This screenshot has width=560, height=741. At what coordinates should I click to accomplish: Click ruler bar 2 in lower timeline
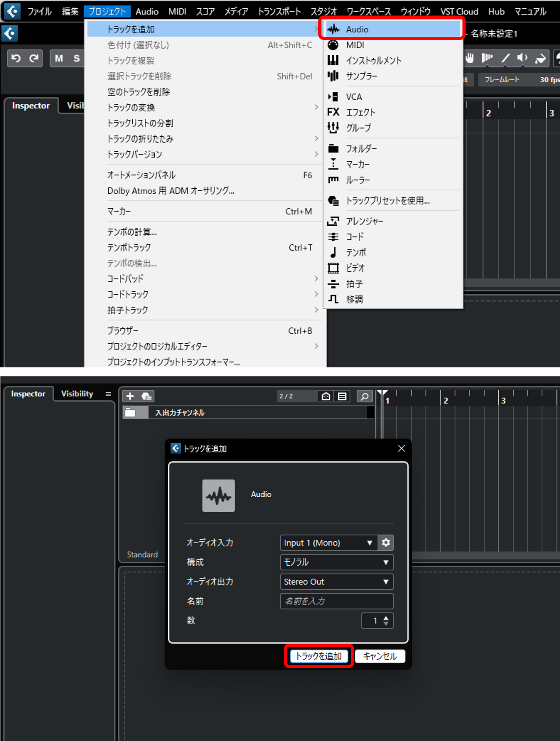tap(445, 400)
